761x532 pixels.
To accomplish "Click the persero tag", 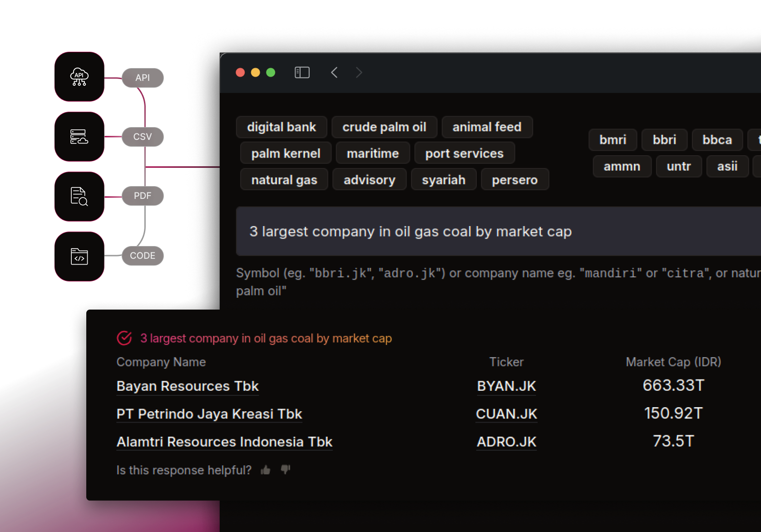I will pos(515,179).
